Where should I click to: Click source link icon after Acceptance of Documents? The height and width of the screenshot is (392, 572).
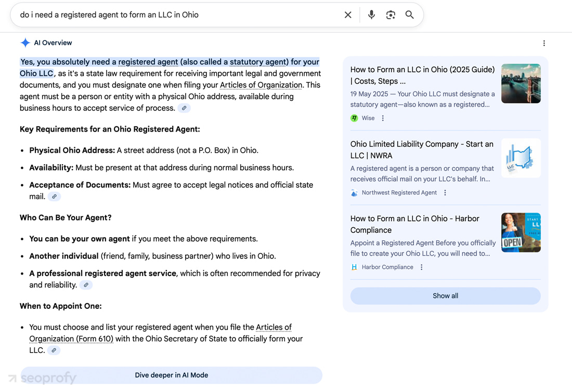tap(54, 197)
